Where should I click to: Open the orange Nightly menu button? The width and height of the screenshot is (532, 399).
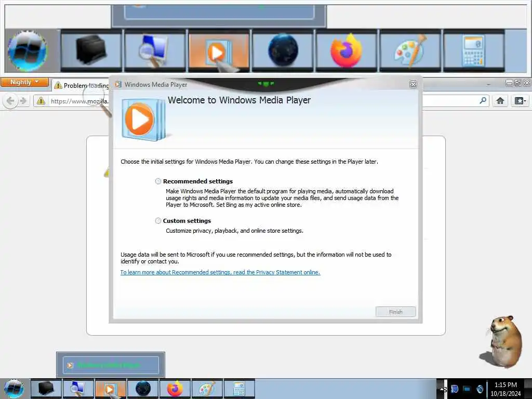[24, 82]
